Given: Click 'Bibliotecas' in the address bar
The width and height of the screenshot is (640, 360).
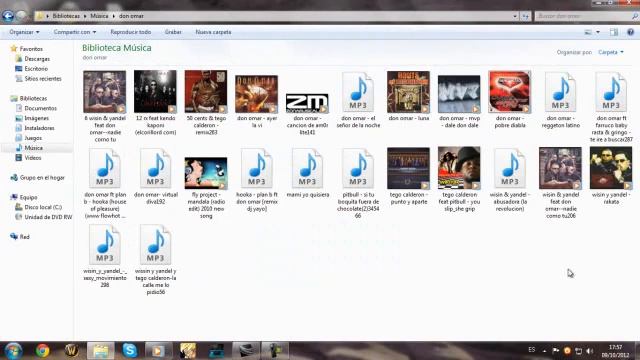Looking at the screenshot, I should [x=66, y=16].
